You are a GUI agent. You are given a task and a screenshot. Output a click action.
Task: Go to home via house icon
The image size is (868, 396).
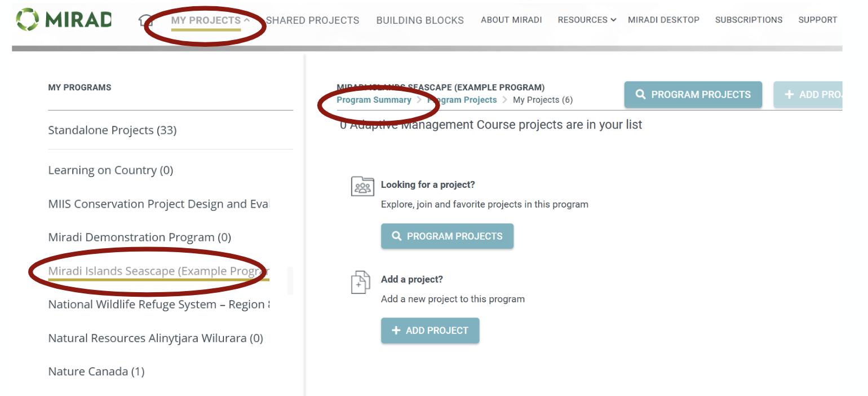pos(145,20)
